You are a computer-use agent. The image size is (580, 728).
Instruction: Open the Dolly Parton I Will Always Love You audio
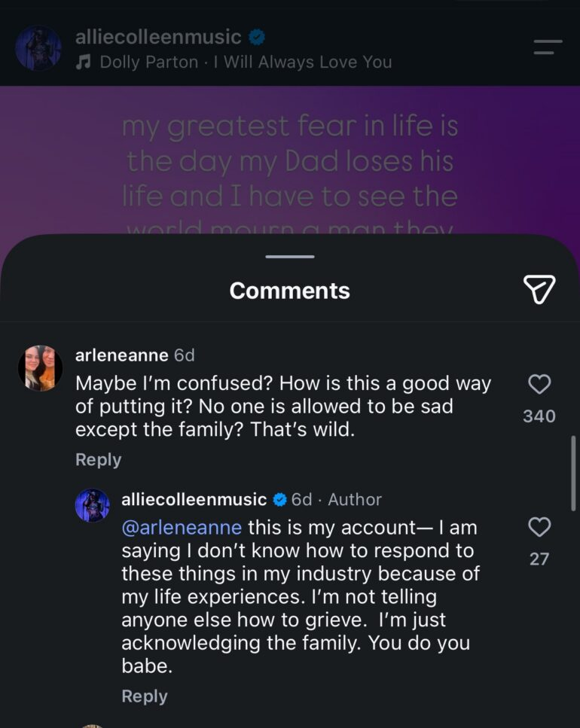pos(246,62)
